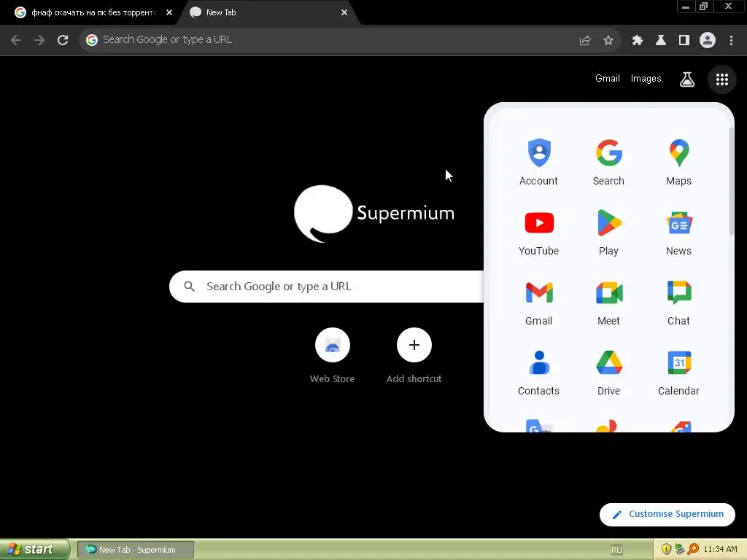Click the magnifier tray icon
This screenshot has width=747, height=560.
coord(693,550)
